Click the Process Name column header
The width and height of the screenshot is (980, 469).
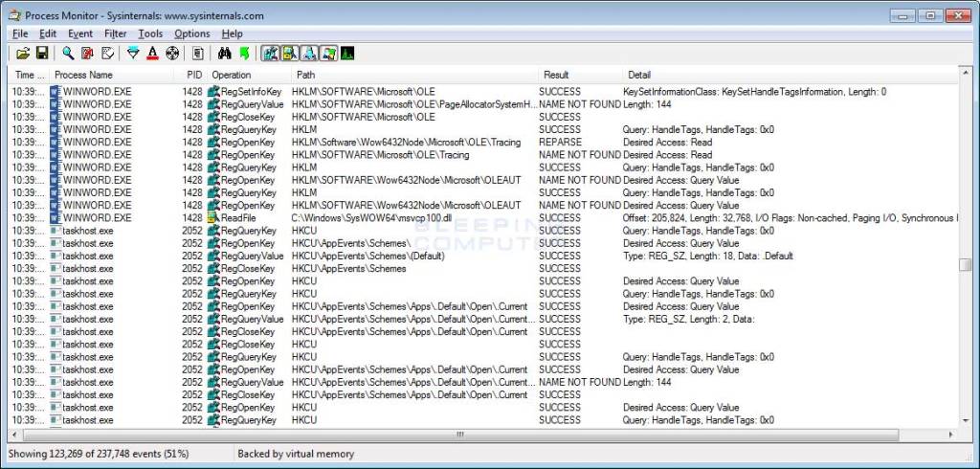83,75
